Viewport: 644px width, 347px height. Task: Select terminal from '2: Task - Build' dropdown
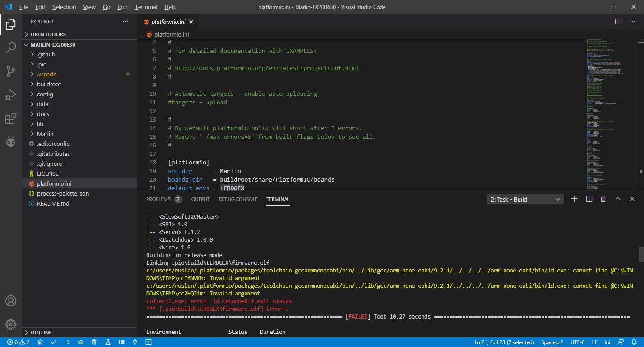coord(525,199)
